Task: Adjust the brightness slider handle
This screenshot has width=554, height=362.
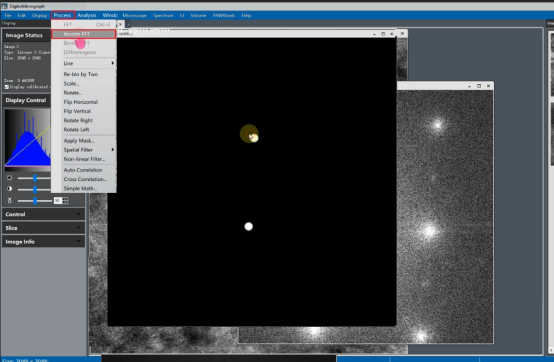Action: [x=35, y=178]
